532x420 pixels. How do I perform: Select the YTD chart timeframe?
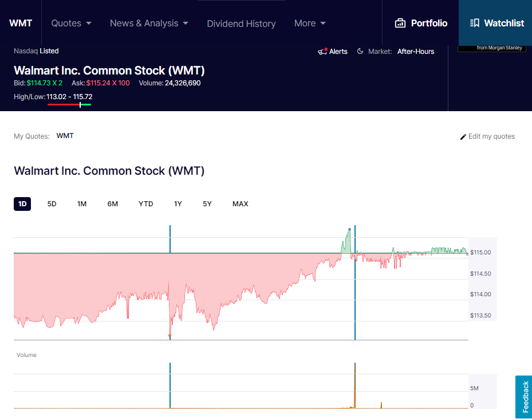[x=146, y=203]
